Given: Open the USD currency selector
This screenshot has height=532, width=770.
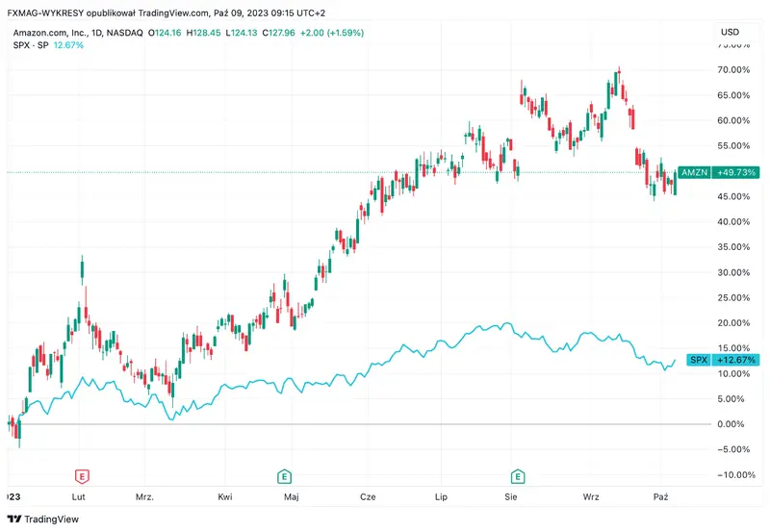Looking at the screenshot, I should point(730,32).
